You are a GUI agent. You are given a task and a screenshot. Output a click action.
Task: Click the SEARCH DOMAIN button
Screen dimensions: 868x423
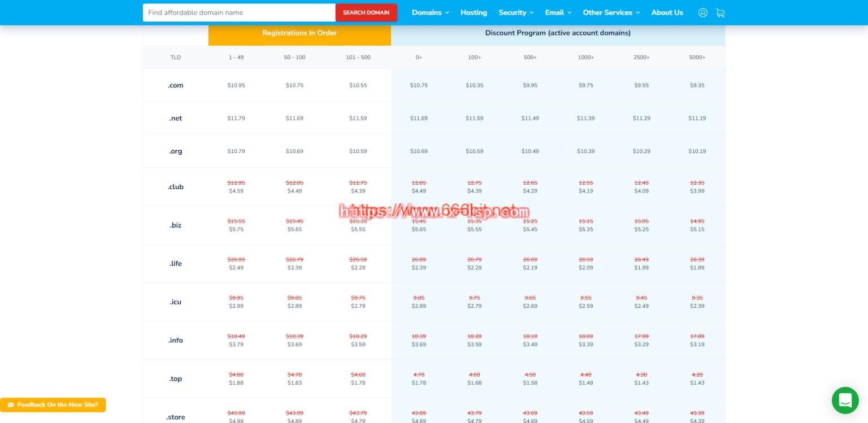(366, 12)
